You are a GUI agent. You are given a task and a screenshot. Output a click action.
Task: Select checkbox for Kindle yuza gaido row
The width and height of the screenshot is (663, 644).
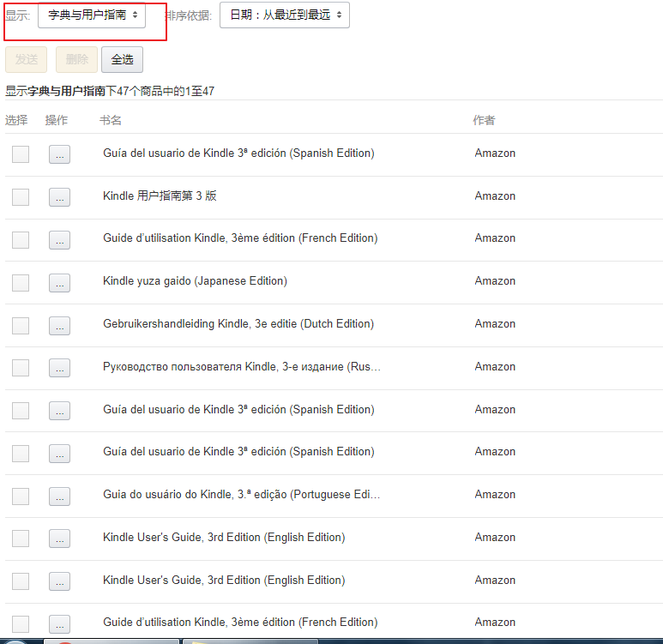(21, 283)
